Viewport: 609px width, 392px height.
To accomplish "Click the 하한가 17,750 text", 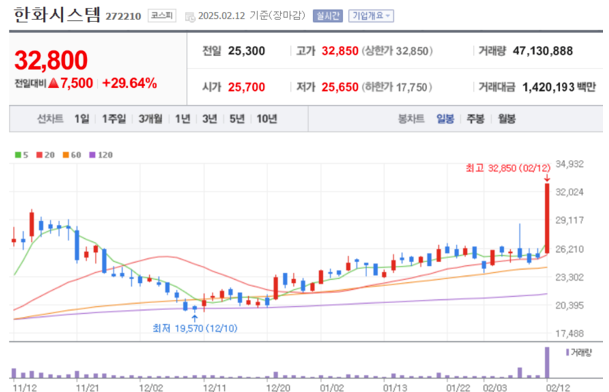I will (397, 87).
